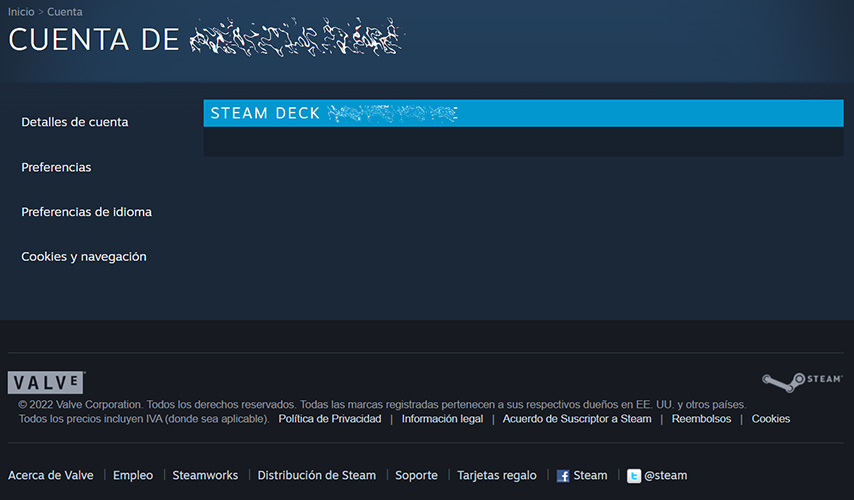
Task: Click the Twitter icon in footer
Action: coord(634,476)
